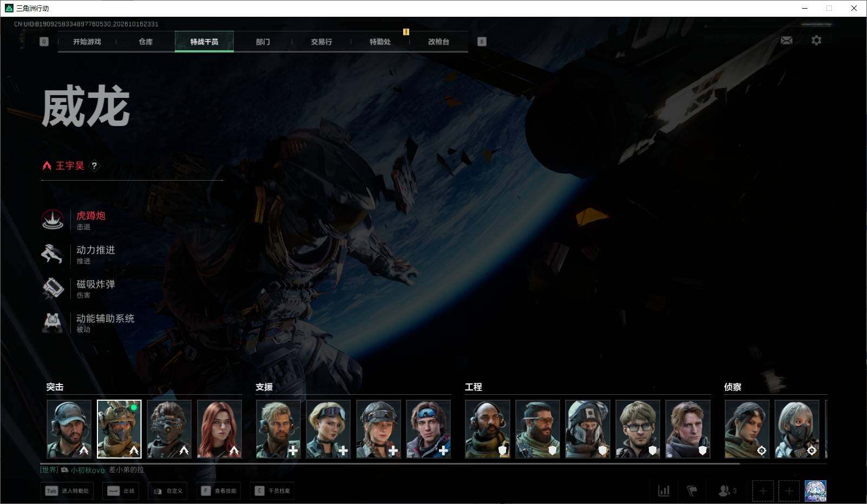Click the 出战 button
Viewport: 867px width, 504px height.
tap(121, 491)
